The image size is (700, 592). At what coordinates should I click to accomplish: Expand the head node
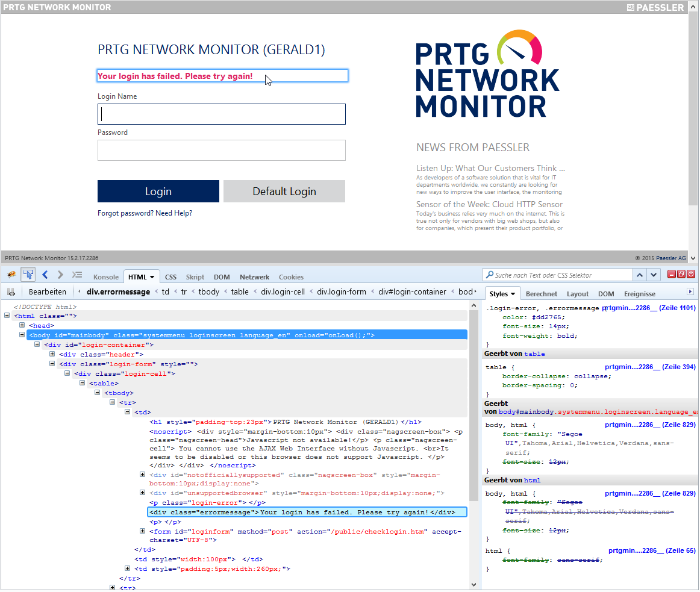pyautogui.click(x=22, y=325)
